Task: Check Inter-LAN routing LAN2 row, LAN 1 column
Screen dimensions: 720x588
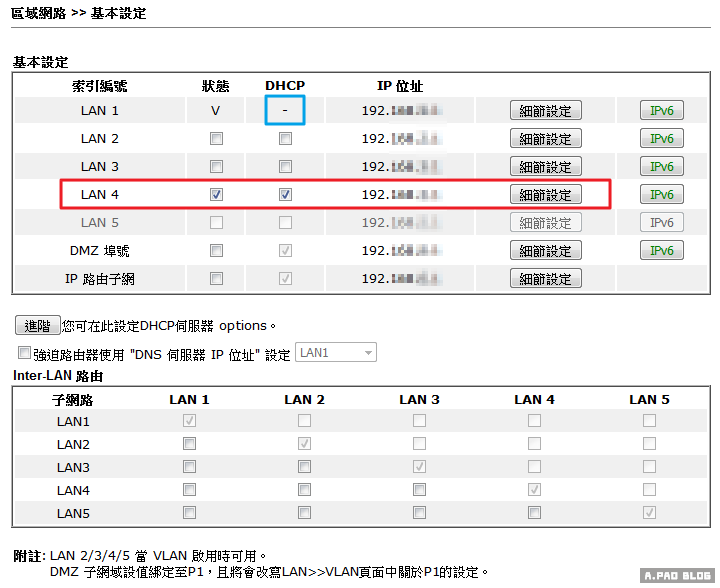Action: [189, 444]
